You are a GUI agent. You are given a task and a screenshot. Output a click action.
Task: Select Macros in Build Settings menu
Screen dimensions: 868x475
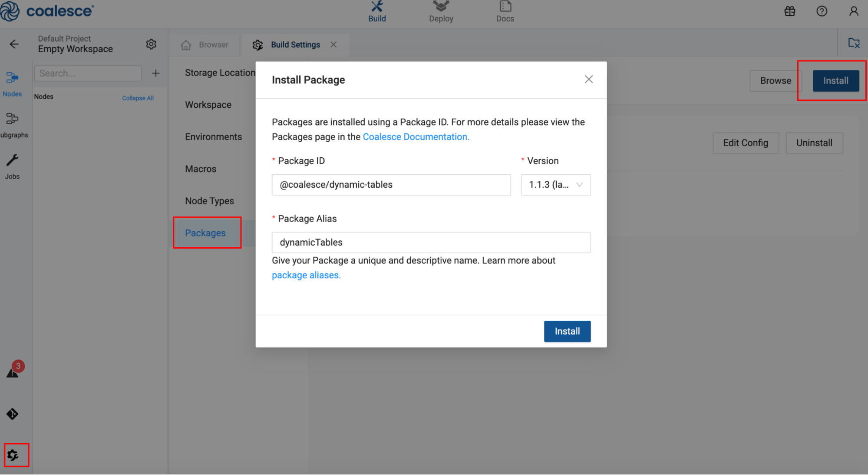200,169
